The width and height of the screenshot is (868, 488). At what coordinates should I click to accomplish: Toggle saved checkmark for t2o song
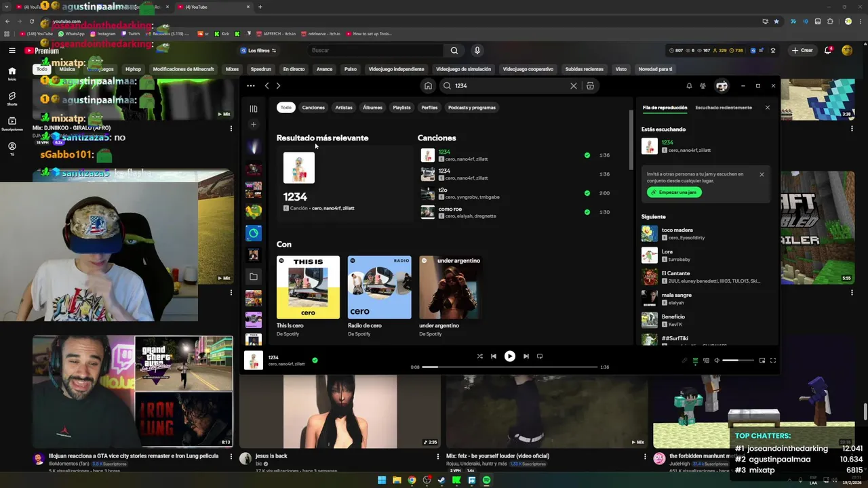pyautogui.click(x=587, y=193)
